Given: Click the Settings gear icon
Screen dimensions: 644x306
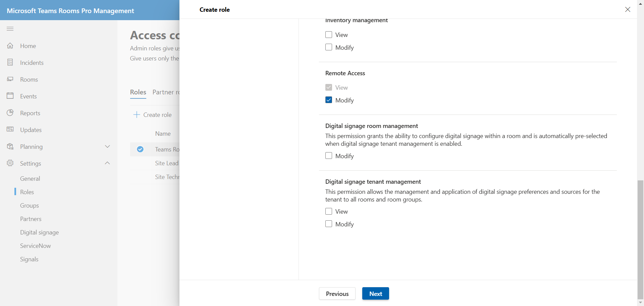Looking at the screenshot, I should 10,163.
